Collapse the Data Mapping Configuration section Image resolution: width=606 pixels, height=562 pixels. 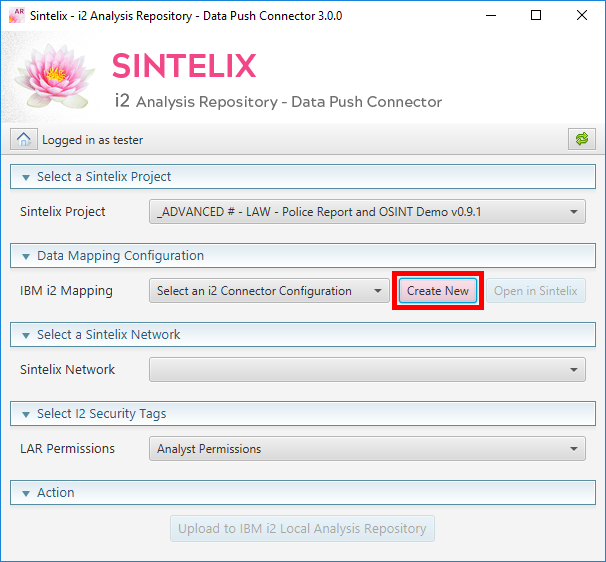(25, 256)
